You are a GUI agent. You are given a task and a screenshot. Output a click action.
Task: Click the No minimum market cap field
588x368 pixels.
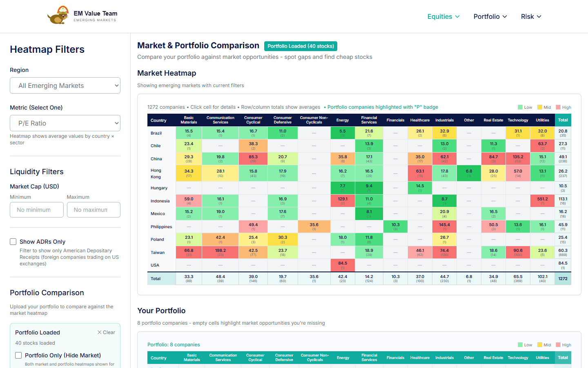click(36, 209)
